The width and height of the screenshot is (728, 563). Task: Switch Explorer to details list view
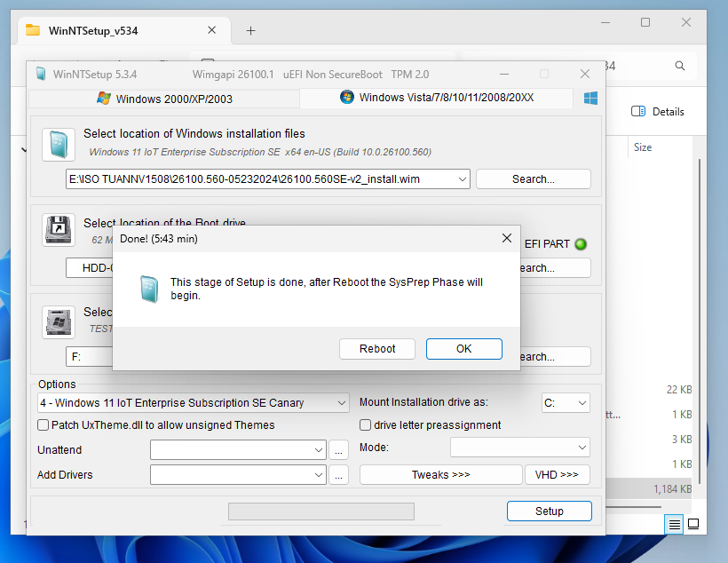point(674,525)
